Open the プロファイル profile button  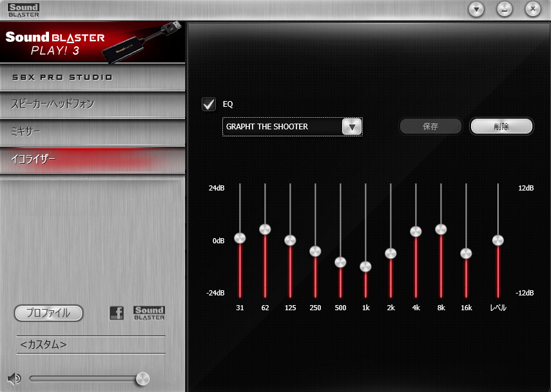[x=48, y=313]
